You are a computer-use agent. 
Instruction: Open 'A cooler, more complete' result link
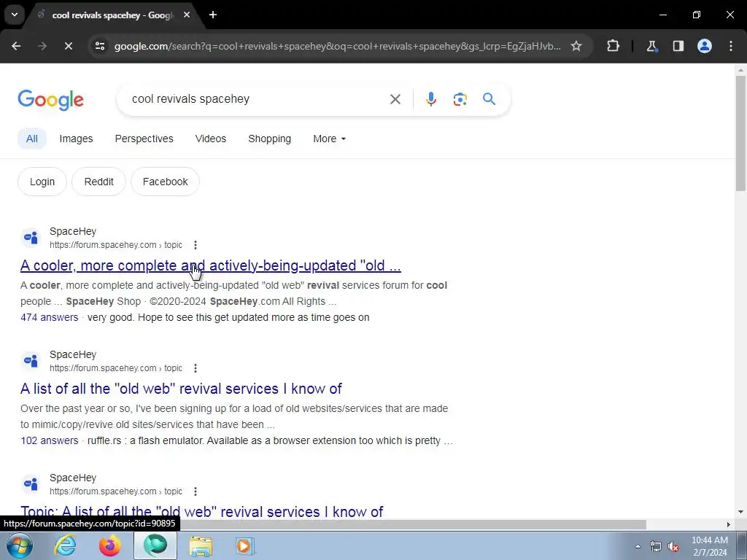[211, 265]
